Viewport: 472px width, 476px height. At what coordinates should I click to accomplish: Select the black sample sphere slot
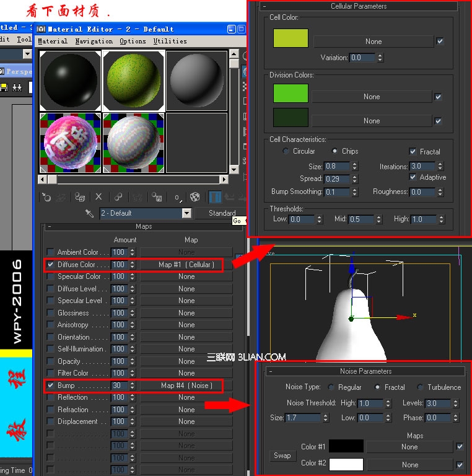(x=71, y=81)
